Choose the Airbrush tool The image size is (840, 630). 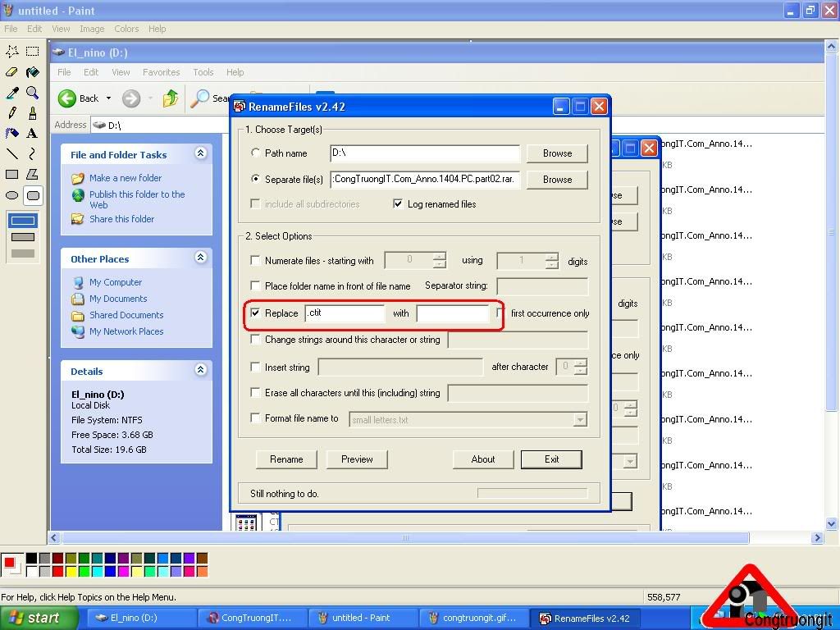pos(12,133)
